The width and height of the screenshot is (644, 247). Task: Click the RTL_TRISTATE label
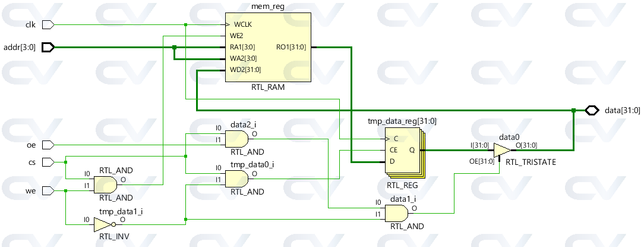[x=531, y=162]
